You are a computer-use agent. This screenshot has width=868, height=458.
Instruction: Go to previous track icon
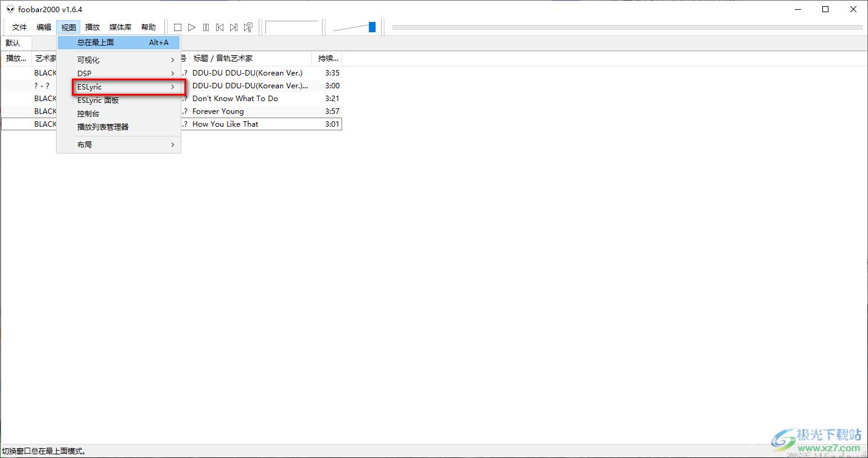[220, 27]
